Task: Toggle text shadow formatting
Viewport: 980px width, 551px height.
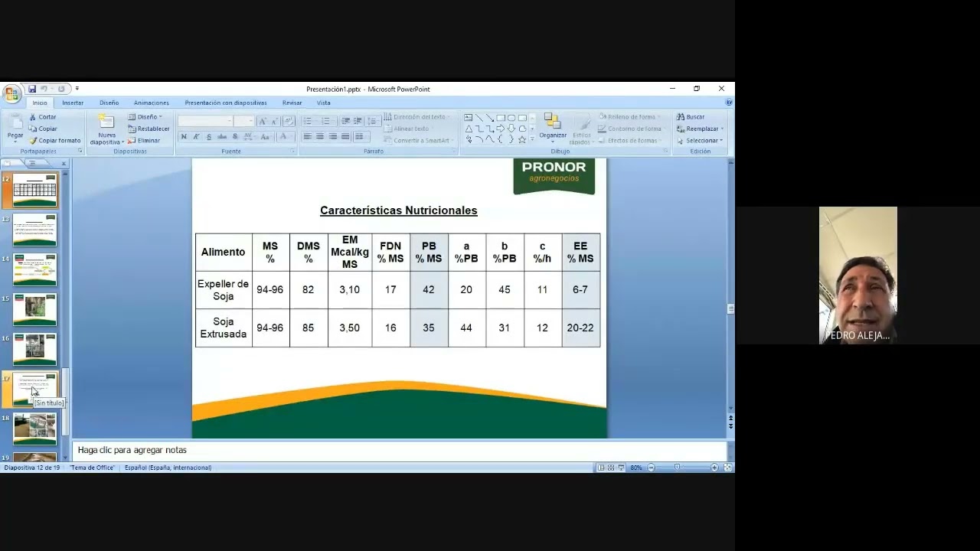Action: click(235, 137)
